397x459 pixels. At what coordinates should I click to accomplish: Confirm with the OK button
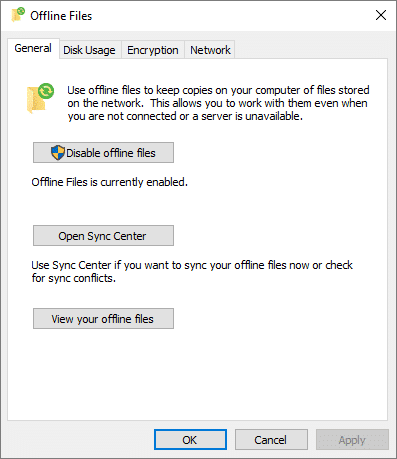pos(190,440)
